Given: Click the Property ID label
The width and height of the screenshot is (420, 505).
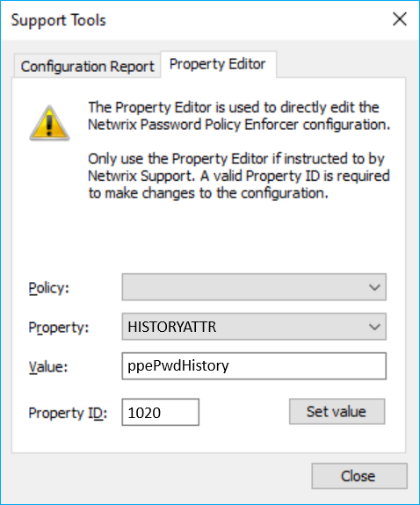Looking at the screenshot, I should click(68, 413).
